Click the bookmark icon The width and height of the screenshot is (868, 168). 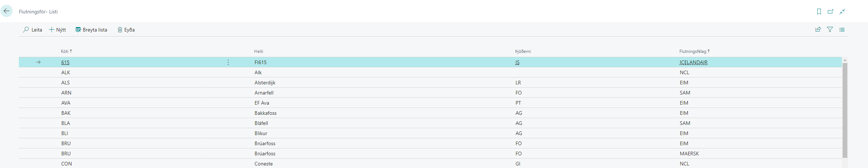tap(819, 12)
